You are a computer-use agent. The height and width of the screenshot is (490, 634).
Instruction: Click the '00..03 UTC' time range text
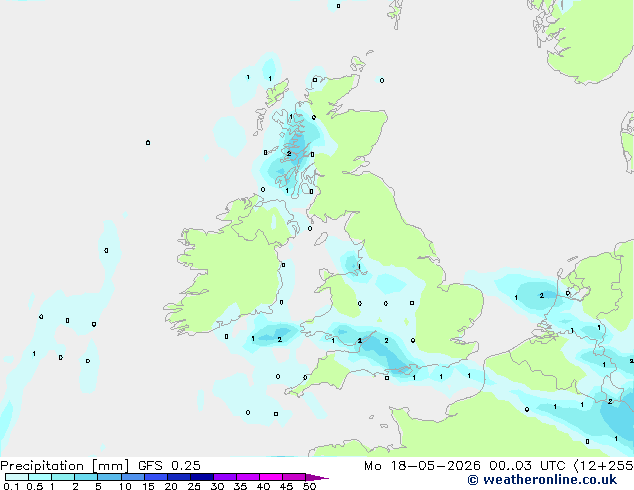(527, 466)
